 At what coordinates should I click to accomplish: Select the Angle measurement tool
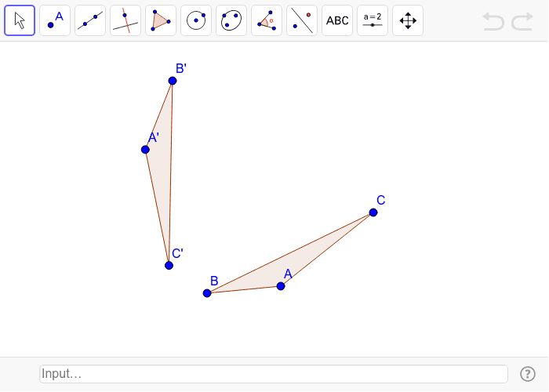pyautogui.click(x=267, y=20)
